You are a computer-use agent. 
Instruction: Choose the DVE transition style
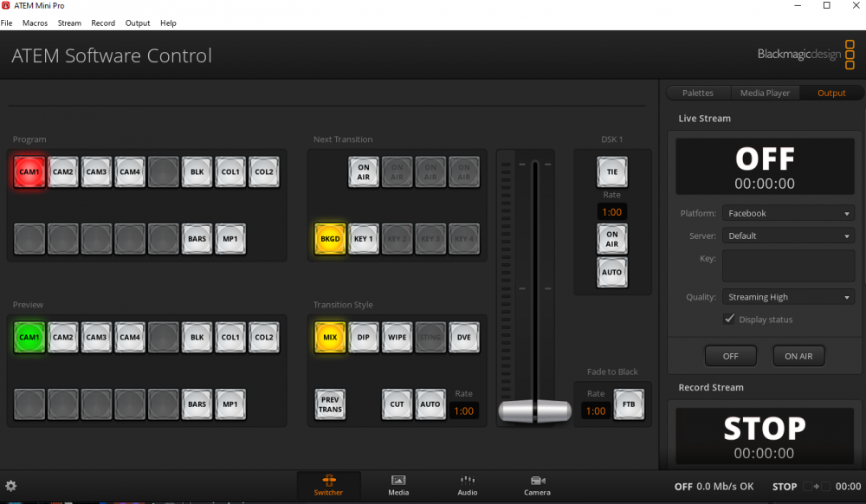tap(464, 337)
